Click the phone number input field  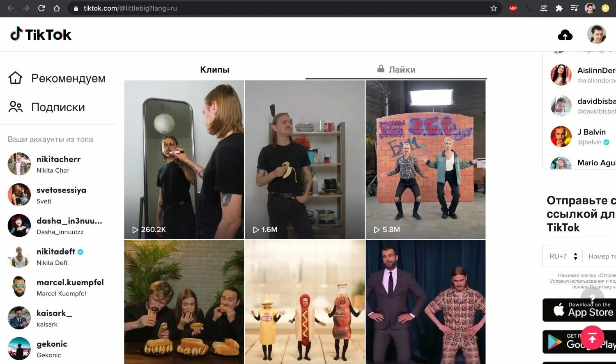(x=600, y=256)
